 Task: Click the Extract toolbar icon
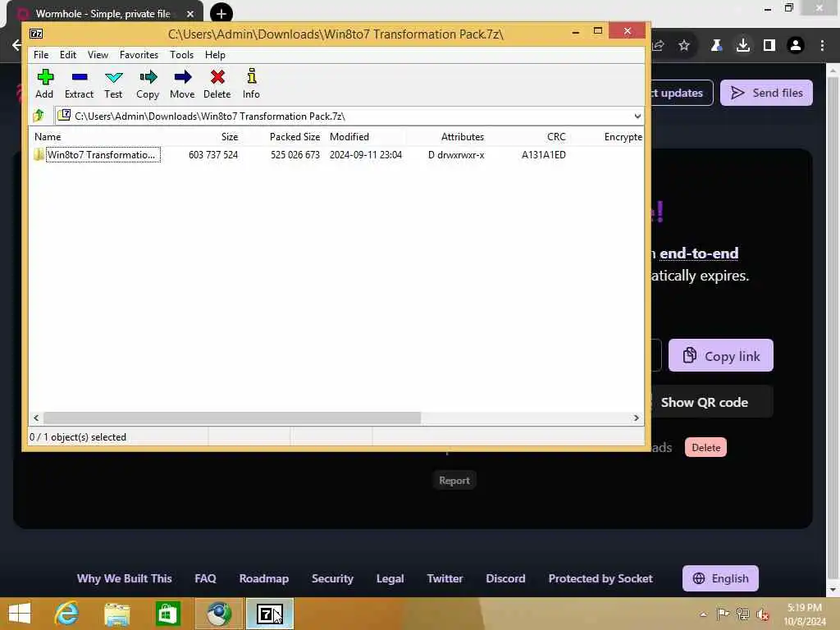click(79, 84)
